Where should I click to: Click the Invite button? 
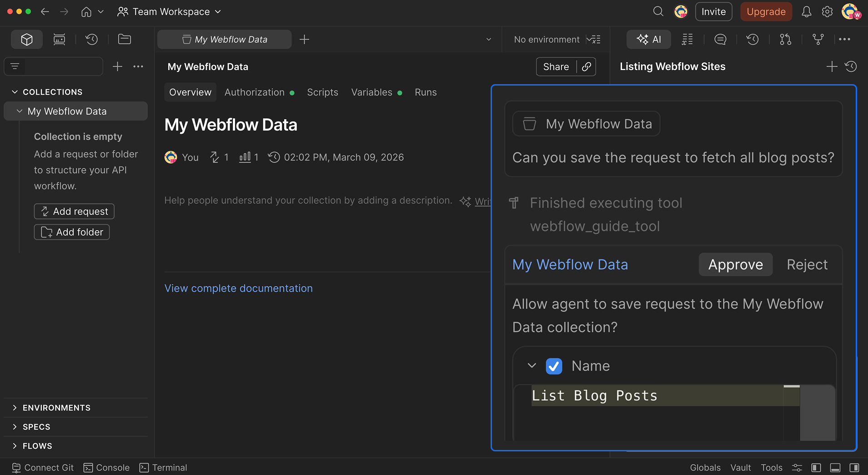point(713,12)
